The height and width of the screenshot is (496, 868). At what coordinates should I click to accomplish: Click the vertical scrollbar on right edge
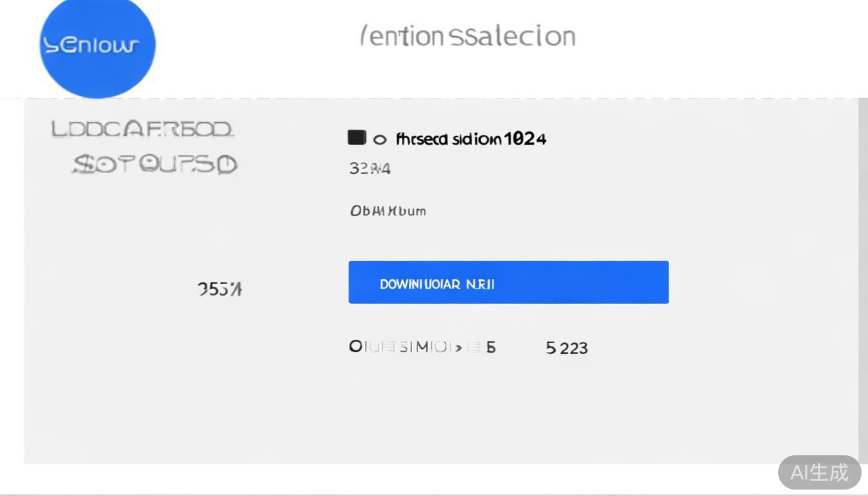[863, 258]
